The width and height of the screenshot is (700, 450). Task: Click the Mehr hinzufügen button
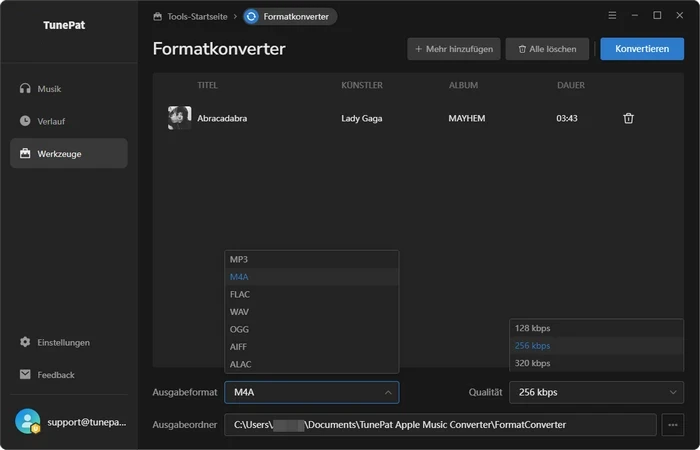pos(454,49)
